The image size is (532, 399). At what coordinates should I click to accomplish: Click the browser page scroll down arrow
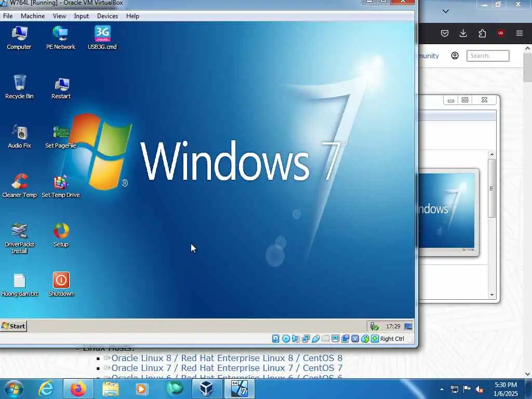tap(528, 374)
